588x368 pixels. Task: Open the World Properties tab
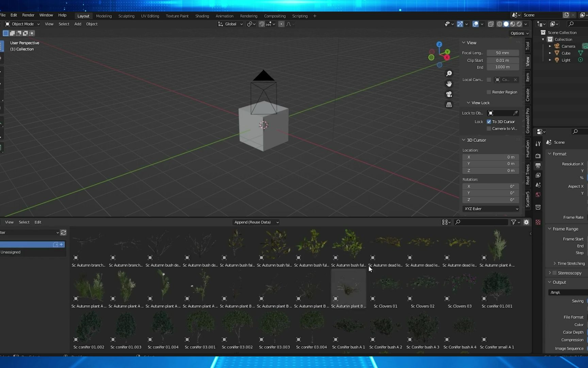point(538,194)
